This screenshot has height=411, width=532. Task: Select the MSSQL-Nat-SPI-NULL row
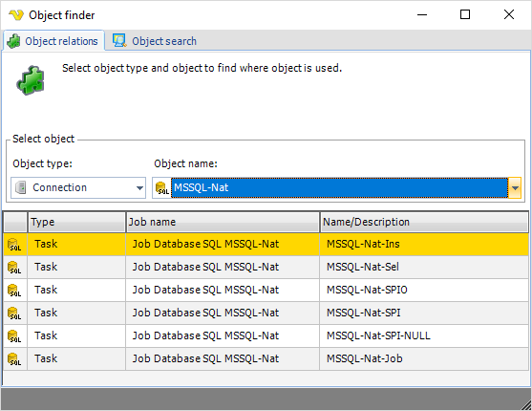266,335
